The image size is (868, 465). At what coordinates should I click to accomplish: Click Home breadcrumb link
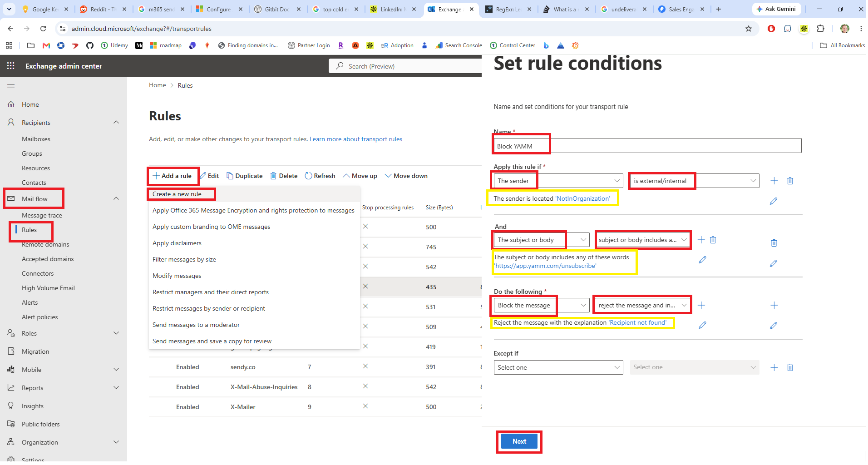click(158, 85)
